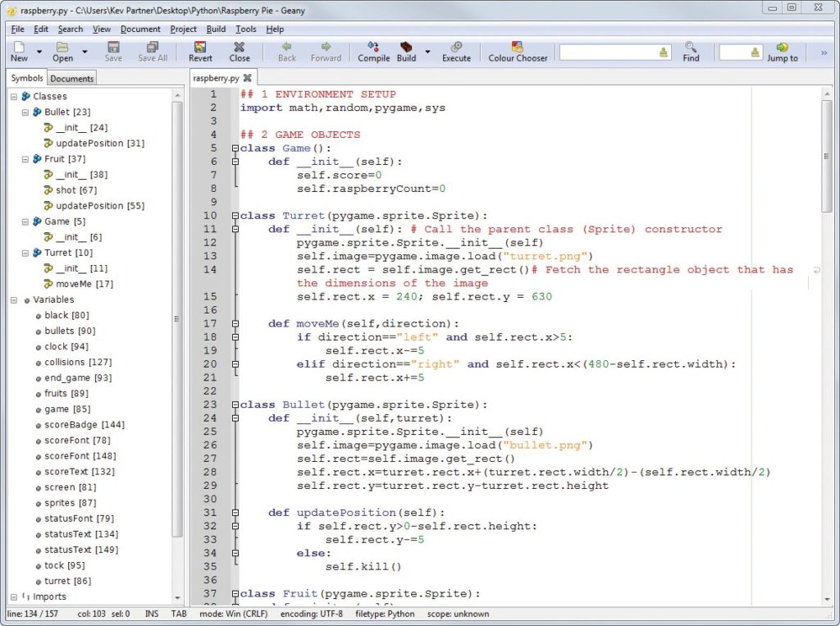The image size is (840, 626).
Task: Click the Revert icon to reload file
Action: pos(199,51)
